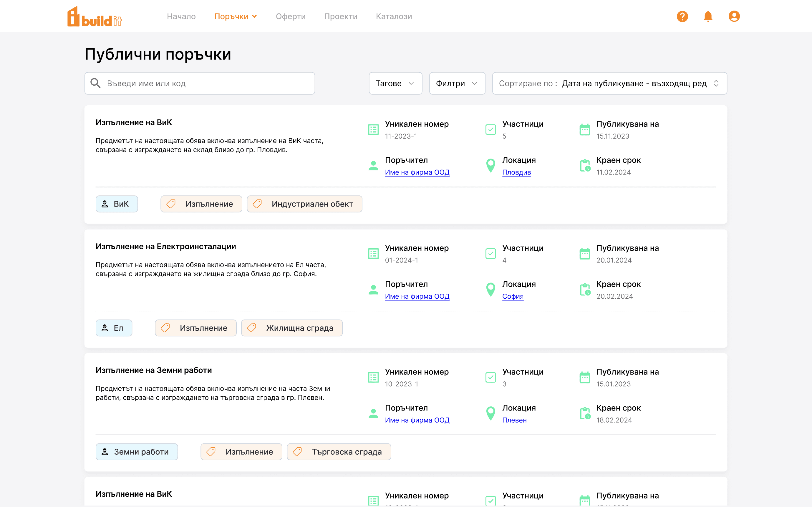Go to Начало in the navigation

pyautogui.click(x=181, y=16)
